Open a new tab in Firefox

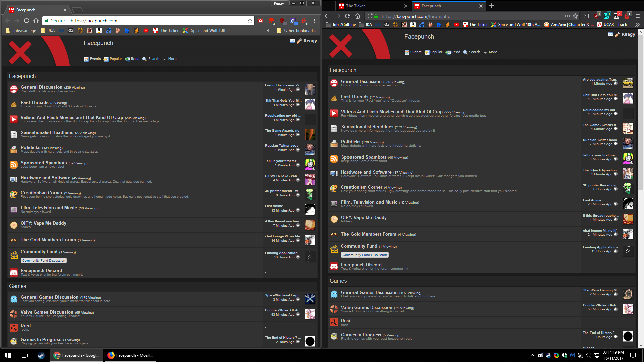tap(492, 6)
